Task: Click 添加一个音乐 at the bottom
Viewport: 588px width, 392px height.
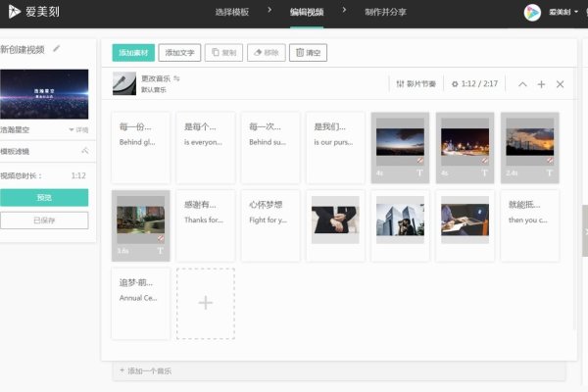Action: [145, 371]
